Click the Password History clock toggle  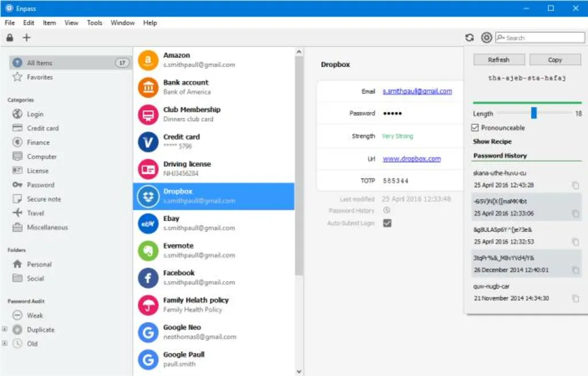coord(387,211)
